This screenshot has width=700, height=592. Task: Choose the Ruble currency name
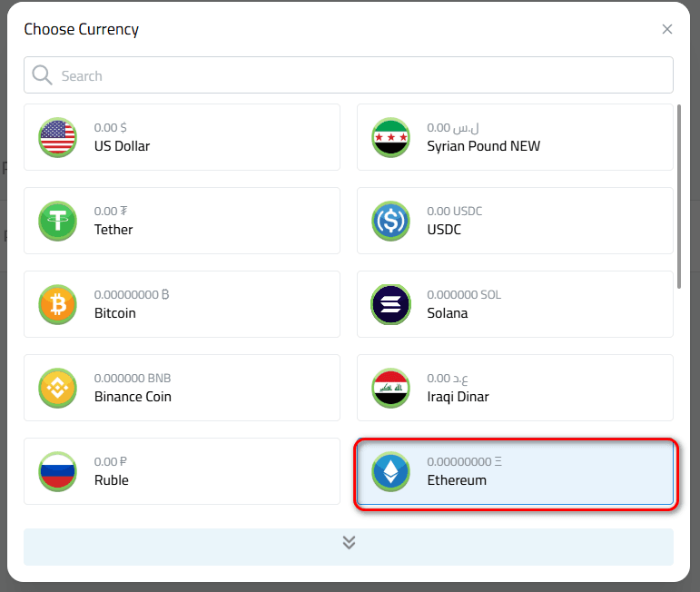[x=111, y=480]
